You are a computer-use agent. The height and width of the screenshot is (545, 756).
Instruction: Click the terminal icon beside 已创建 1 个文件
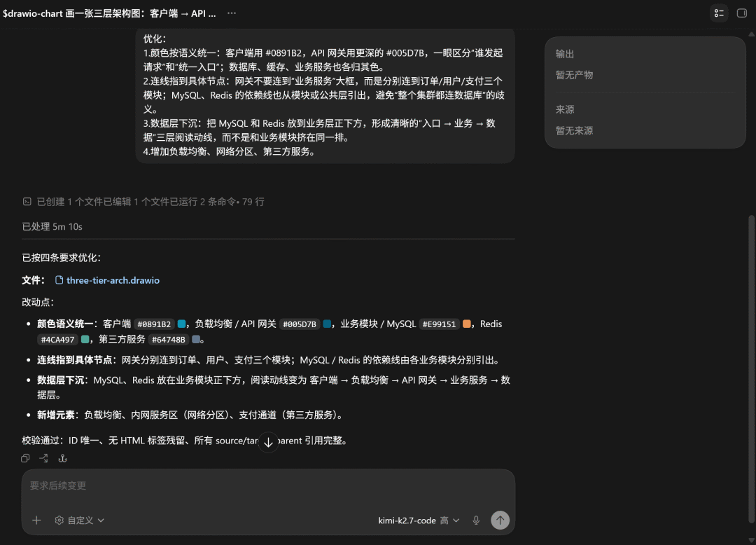pos(27,202)
